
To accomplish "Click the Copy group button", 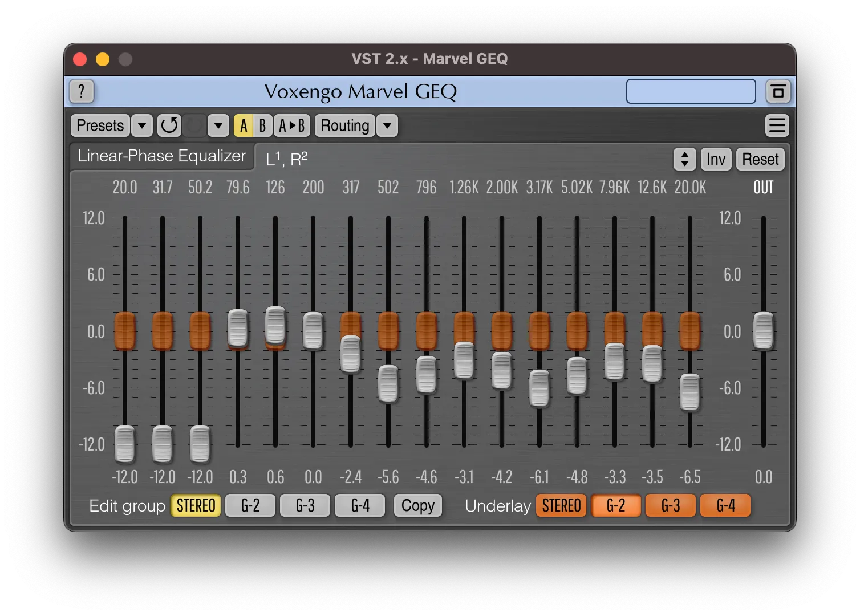I will (x=418, y=506).
